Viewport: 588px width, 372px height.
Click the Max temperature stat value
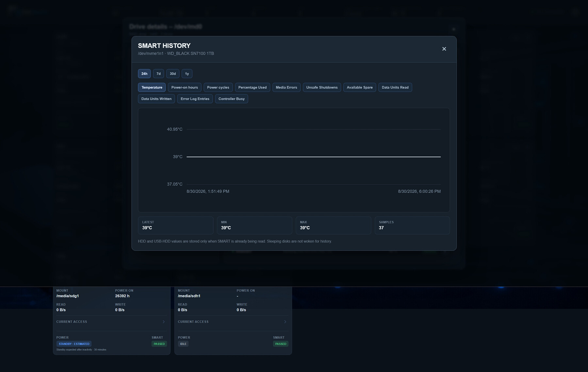tap(305, 228)
